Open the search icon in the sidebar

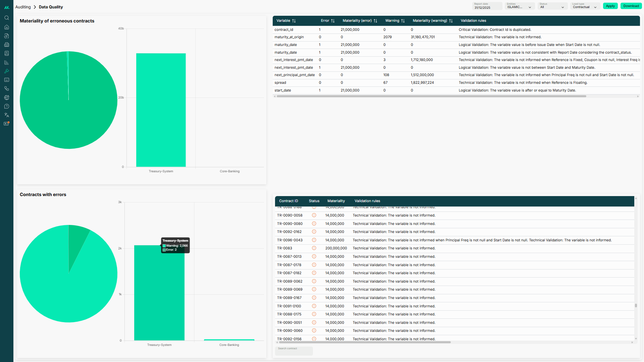(6, 18)
